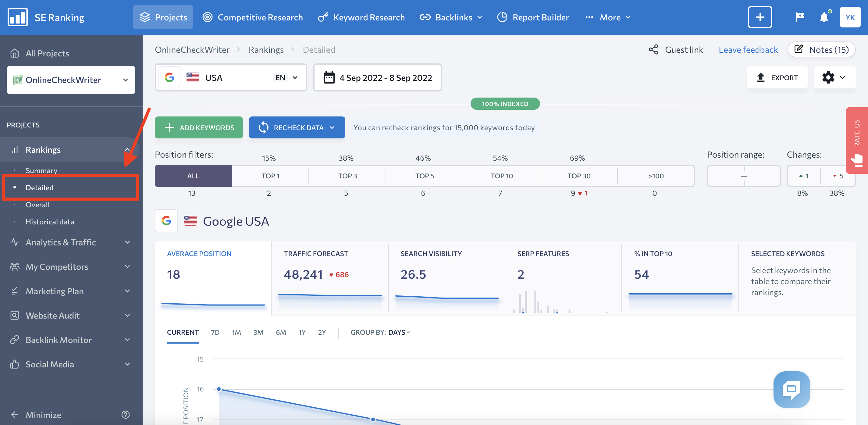
Task: Click Leave feedback link
Action: tap(749, 50)
